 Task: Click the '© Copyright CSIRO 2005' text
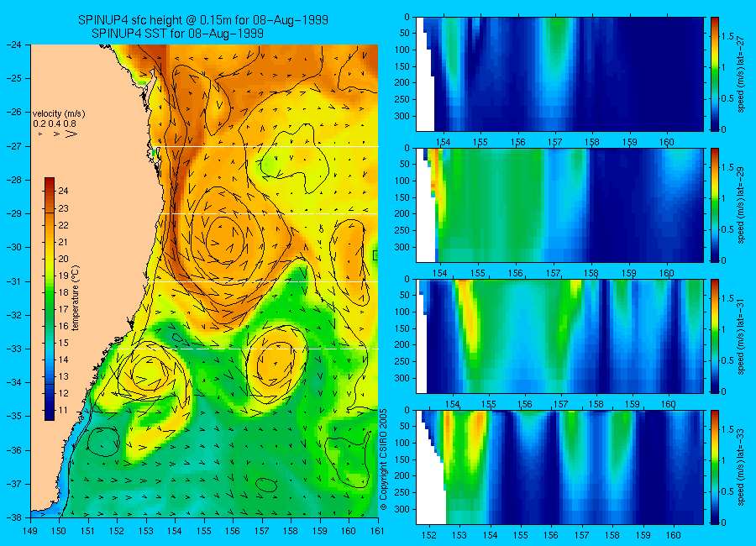pos(383,459)
